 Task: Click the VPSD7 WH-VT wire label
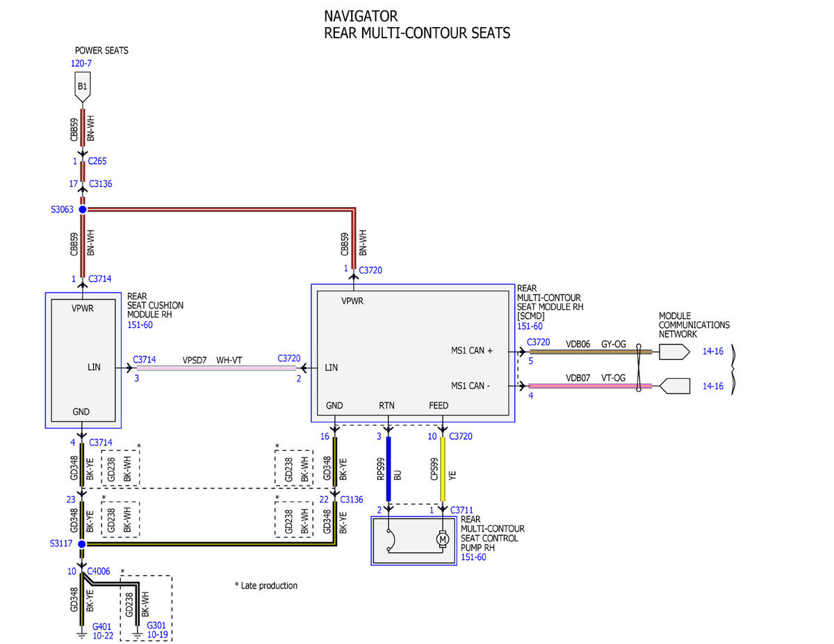tap(212, 361)
